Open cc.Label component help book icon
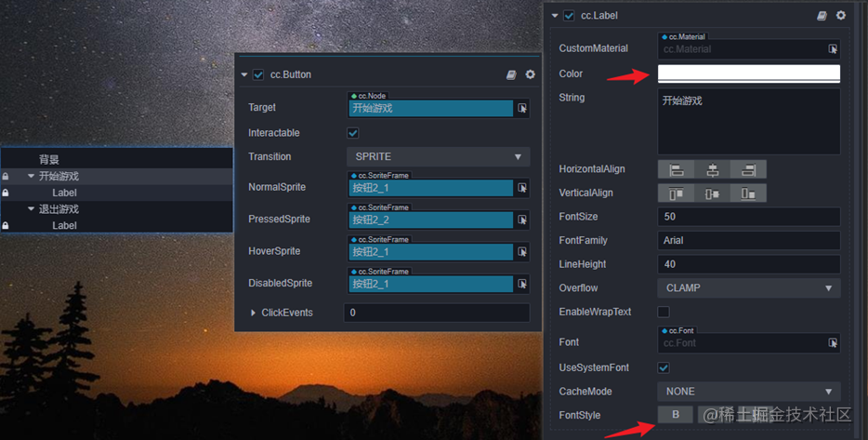Screen dimensions: 868x440 [x=822, y=16]
